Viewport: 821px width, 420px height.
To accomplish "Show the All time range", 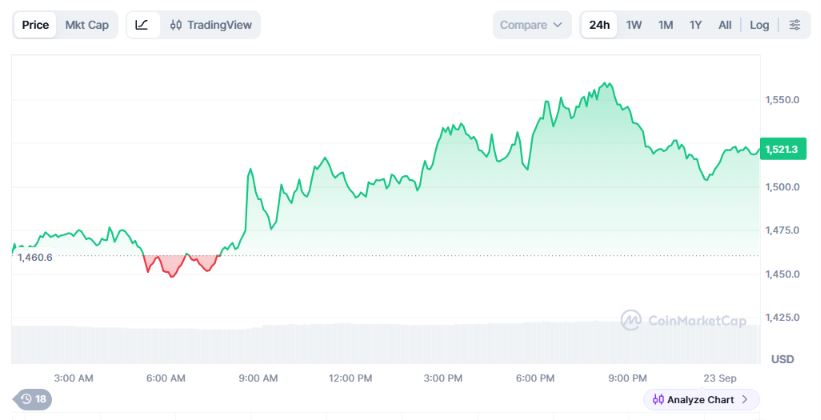I will (725, 25).
